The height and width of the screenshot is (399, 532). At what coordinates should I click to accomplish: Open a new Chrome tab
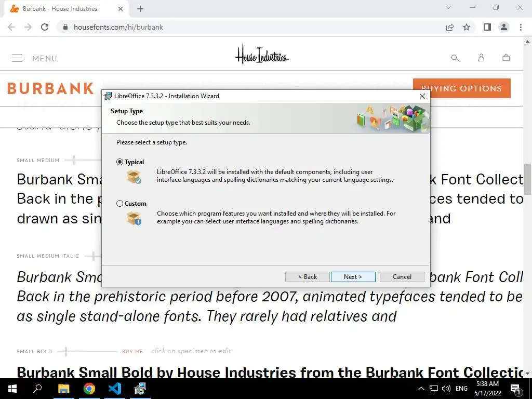140,9
